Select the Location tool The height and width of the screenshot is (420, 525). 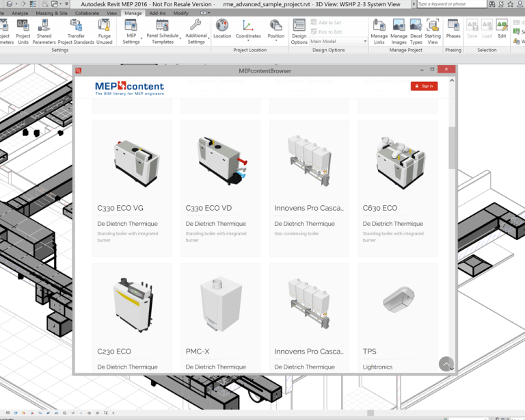(222, 29)
